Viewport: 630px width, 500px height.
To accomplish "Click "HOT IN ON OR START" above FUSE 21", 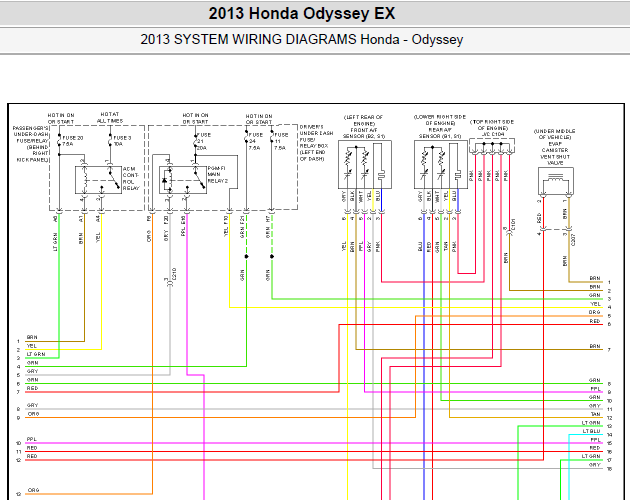I will [195, 118].
